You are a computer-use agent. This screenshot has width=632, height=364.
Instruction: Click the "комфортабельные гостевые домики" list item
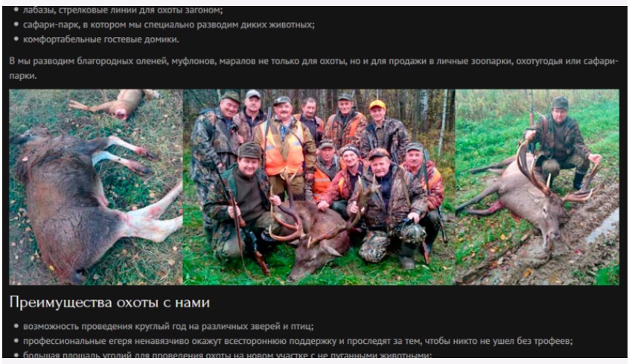click(x=100, y=39)
